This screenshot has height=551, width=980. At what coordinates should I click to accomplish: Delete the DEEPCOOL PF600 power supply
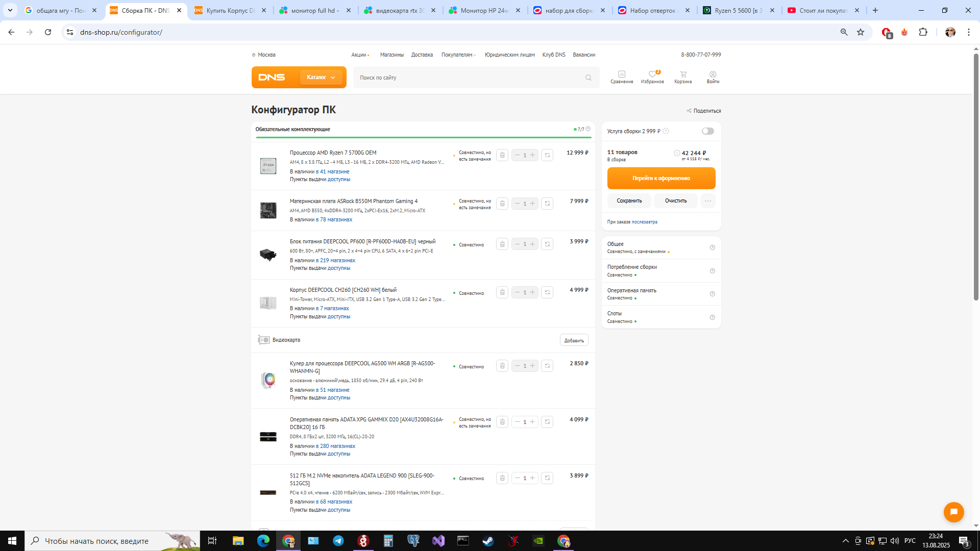click(502, 244)
